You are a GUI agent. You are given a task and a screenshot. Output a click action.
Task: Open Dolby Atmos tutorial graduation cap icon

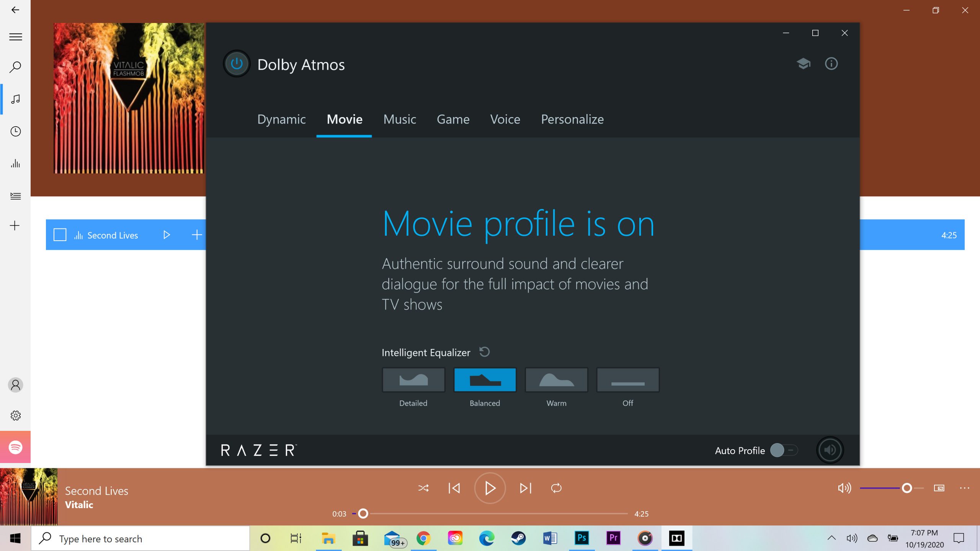(x=804, y=64)
